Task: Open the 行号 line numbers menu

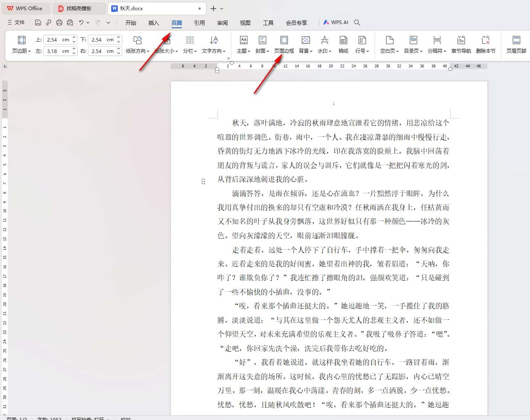Action: (362, 45)
